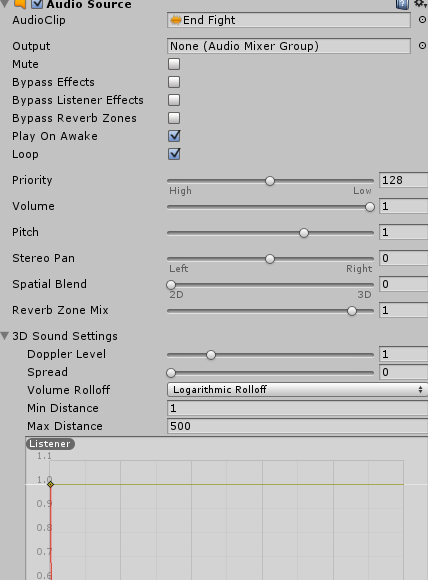Viewport: 428px width, 580px height.
Task: Click the End Fight audio clip icon
Action: pos(176,20)
